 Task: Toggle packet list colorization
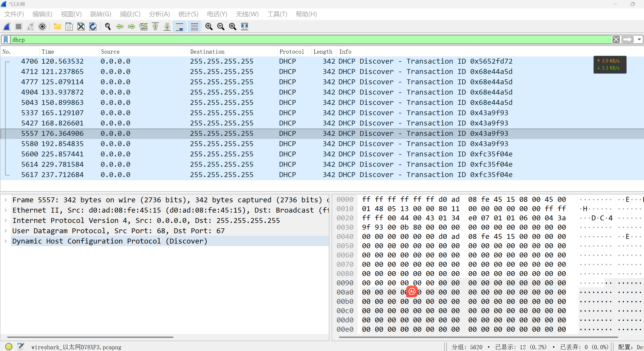point(194,27)
